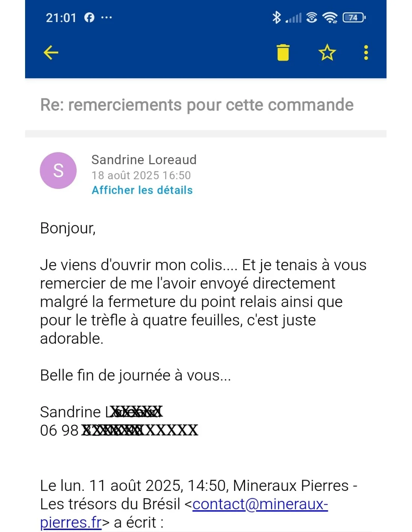Image resolution: width=412 pixels, height=532 pixels.
Task: Tap the status bar clock 21:01
Action: coord(61,18)
